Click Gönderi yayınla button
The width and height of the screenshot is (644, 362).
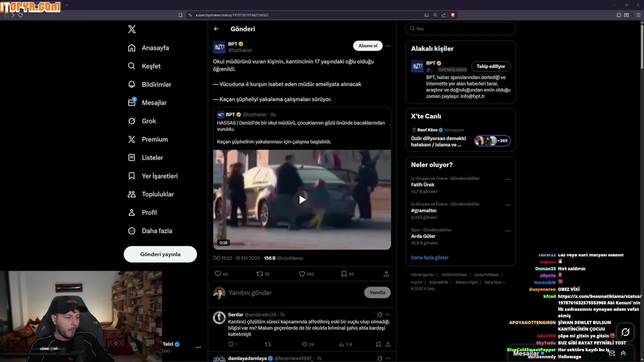160,254
